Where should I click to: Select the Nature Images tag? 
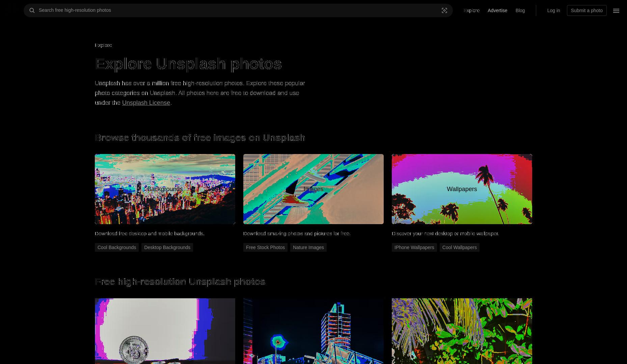point(308,247)
